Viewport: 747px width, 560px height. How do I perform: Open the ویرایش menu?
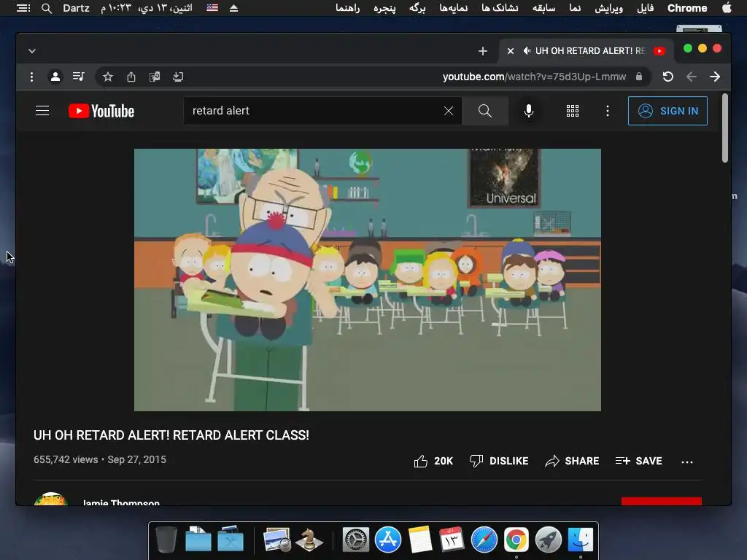[x=608, y=8]
